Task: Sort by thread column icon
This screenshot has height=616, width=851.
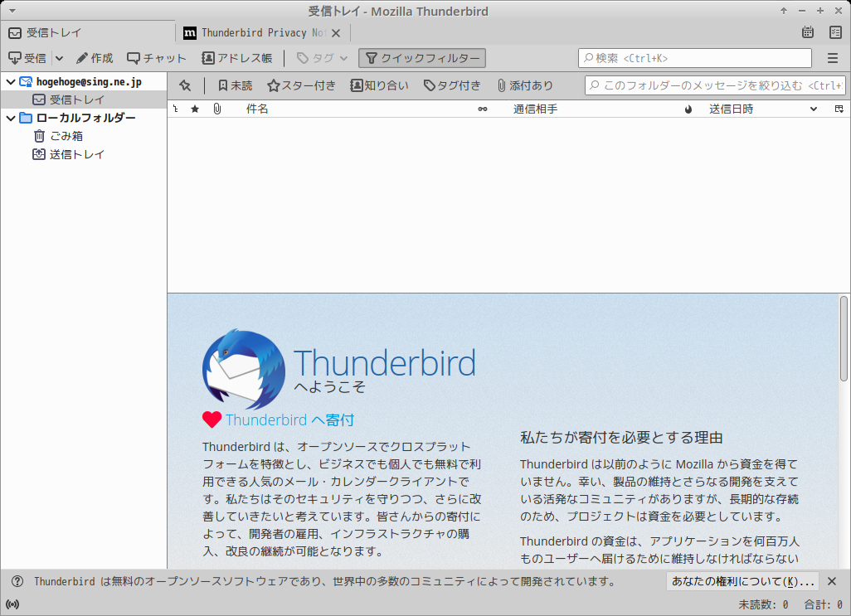Action: (x=176, y=109)
